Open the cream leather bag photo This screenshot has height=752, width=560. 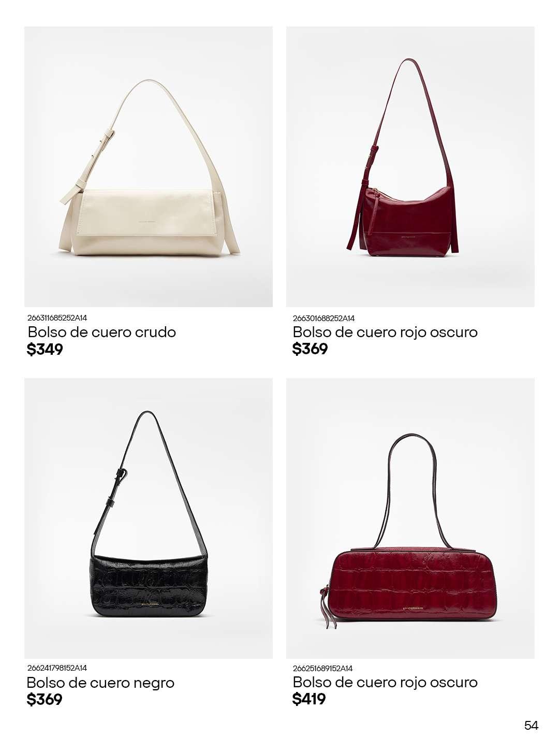click(149, 167)
